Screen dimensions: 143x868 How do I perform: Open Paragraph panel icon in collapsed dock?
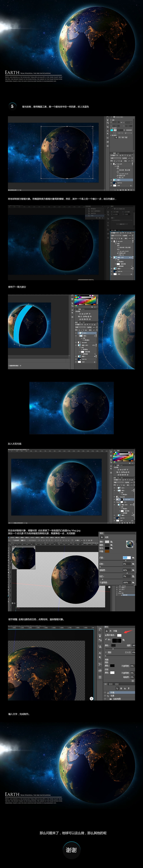[x=100, y=658]
